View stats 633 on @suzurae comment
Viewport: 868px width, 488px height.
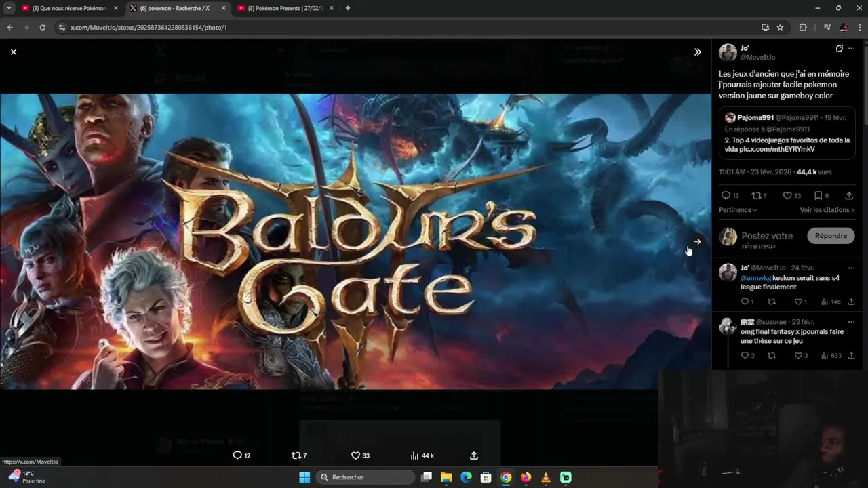831,356
